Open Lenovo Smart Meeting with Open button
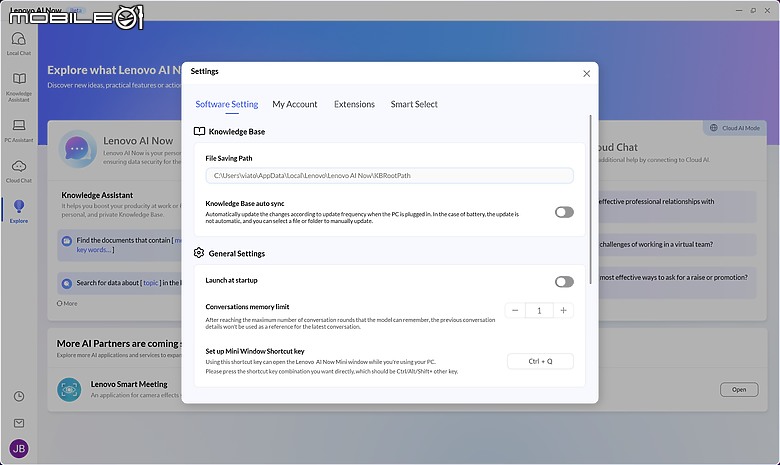 click(x=739, y=389)
